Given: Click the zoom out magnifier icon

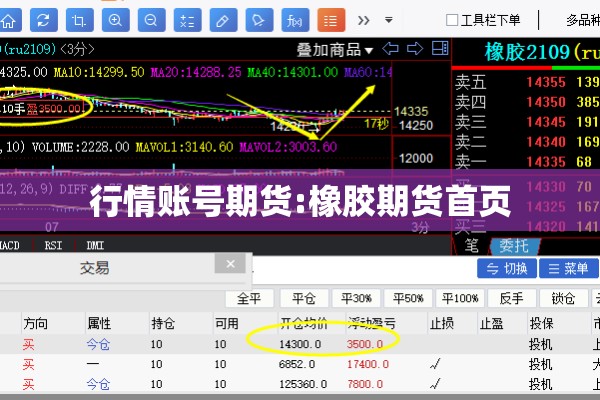Looking at the screenshot, I should click(x=152, y=20).
